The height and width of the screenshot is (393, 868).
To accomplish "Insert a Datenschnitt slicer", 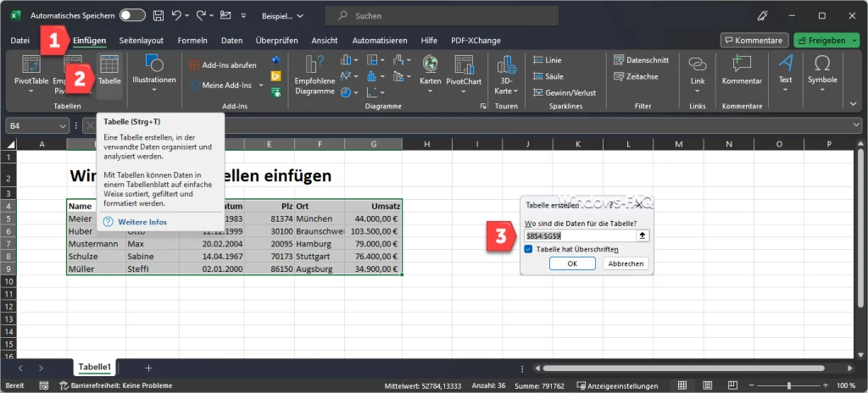I will [641, 60].
